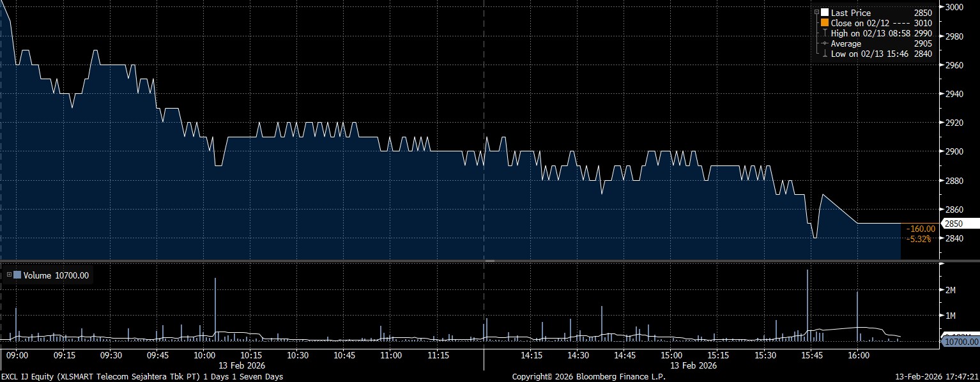980x382 pixels.
Task: Click the -5.32% change label
Action: (920, 239)
